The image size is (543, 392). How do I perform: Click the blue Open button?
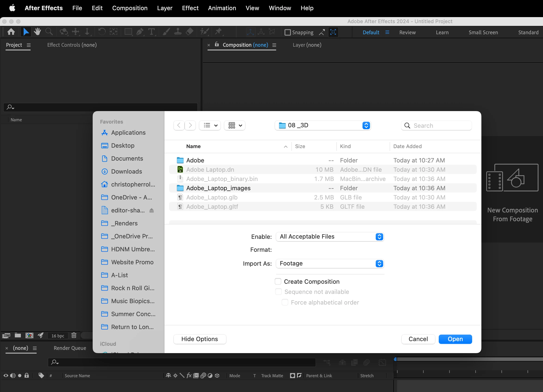click(455, 339)
